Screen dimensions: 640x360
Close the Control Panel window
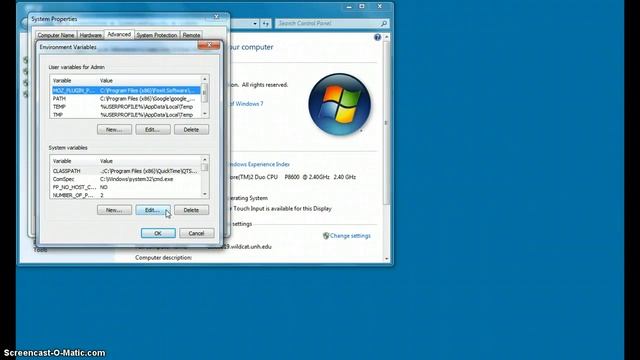pos(380,7)
